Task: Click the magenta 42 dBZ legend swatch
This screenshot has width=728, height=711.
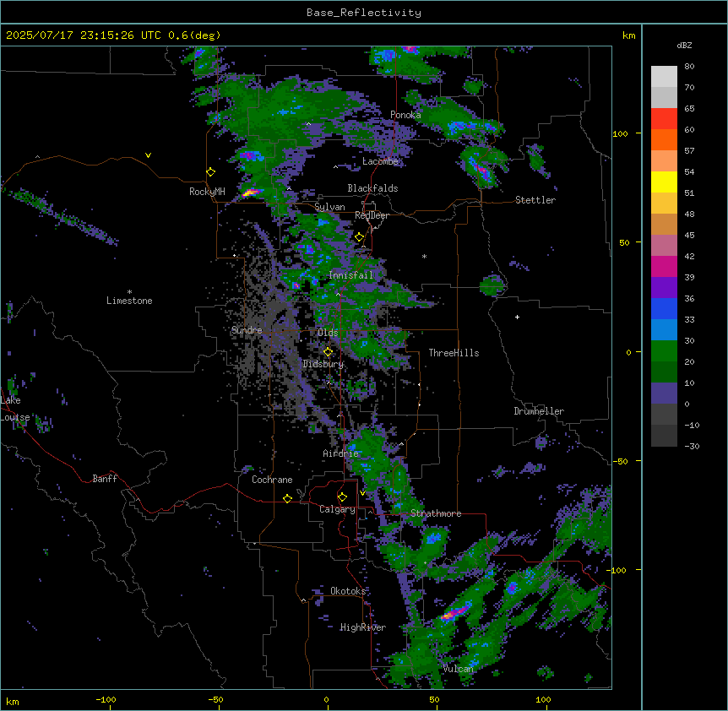Action: pyautogui.click(x=664, y=266)
